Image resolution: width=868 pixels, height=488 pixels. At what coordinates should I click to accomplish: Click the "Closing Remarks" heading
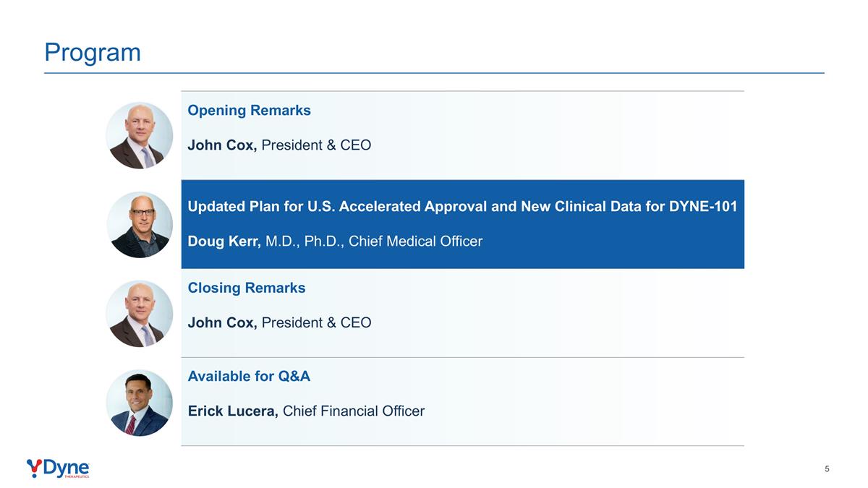tap(247, 288)
